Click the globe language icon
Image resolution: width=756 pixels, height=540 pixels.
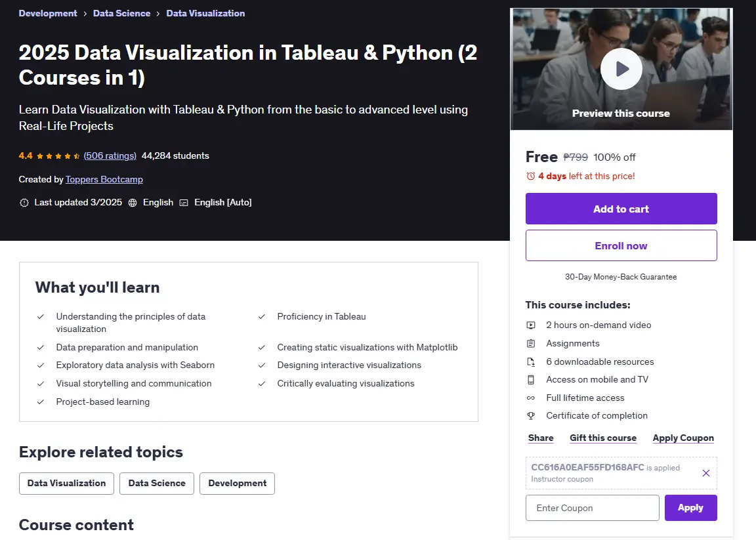(133, 203)
